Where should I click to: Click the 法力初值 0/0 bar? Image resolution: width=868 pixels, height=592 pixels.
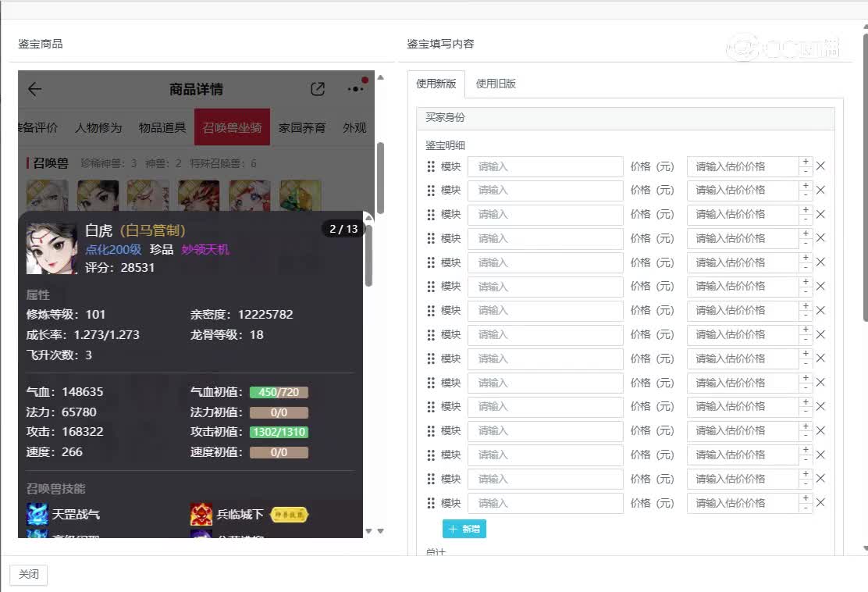pos(279,412)
